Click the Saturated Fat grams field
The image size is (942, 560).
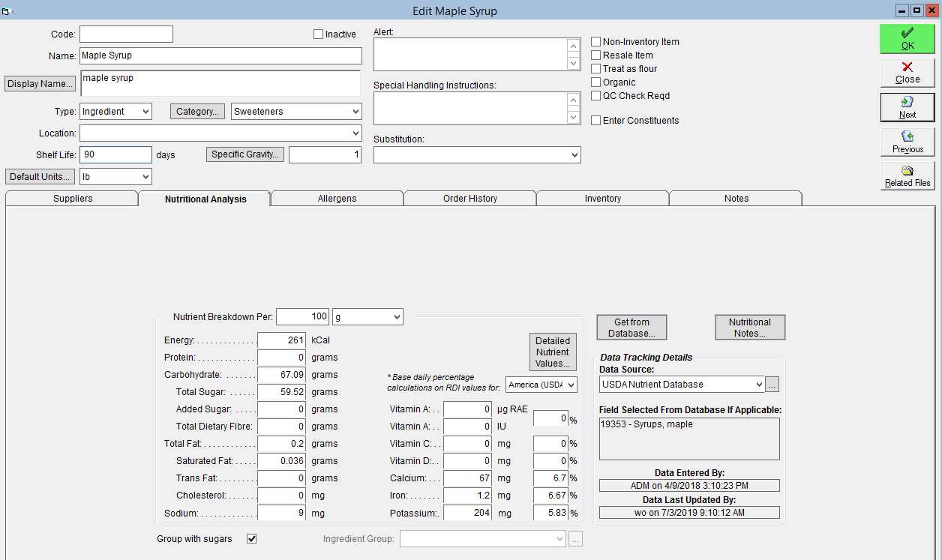[282, 461]
